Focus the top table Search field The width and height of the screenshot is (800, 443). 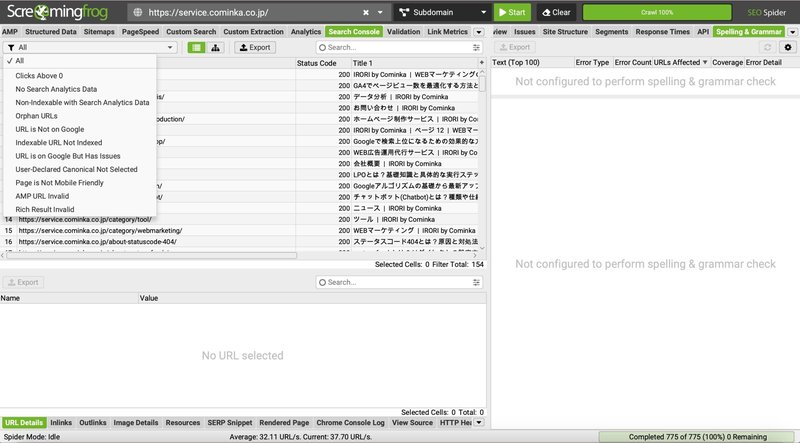(x=399, y=47)
